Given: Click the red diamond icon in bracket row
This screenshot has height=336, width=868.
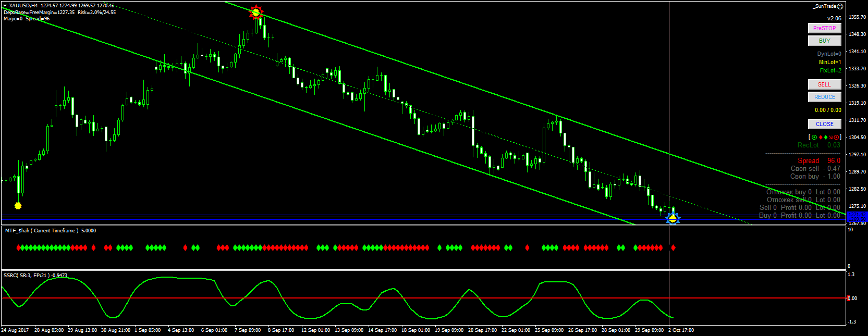Looking at the screenshot, I should [821, 138].
